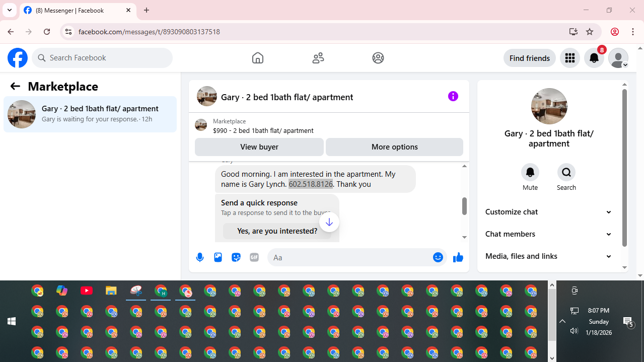The image size is (644, 362).
Task: Click phone number 602.518.8126 in message
Action: click(x=311, y=184)
